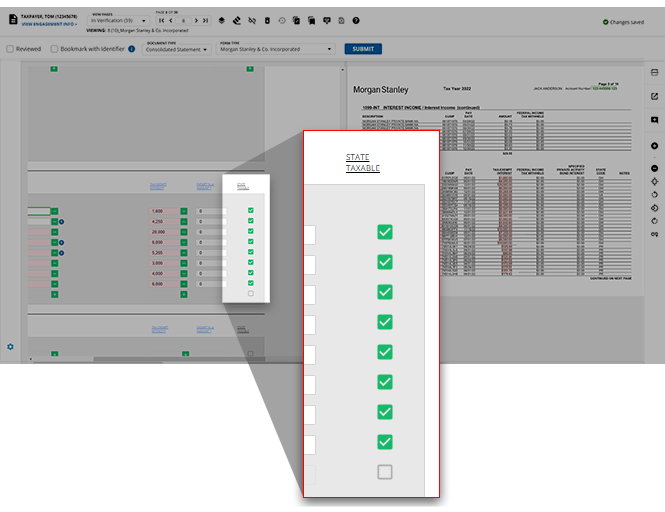The image size is (665, 512).
Task: Click the State Taxable column header in magnified view
Action: (362, 163)
